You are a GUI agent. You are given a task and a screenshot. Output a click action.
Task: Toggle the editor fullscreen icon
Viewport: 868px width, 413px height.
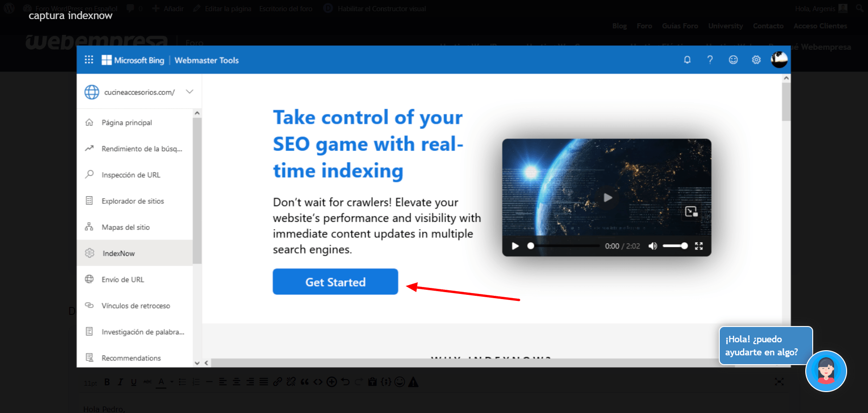[779, 382]
